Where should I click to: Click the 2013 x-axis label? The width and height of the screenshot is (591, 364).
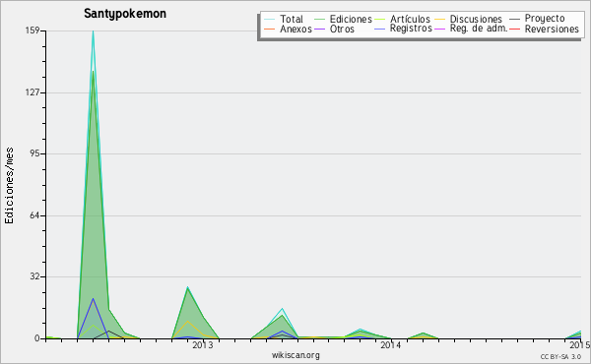coord(203,344)
